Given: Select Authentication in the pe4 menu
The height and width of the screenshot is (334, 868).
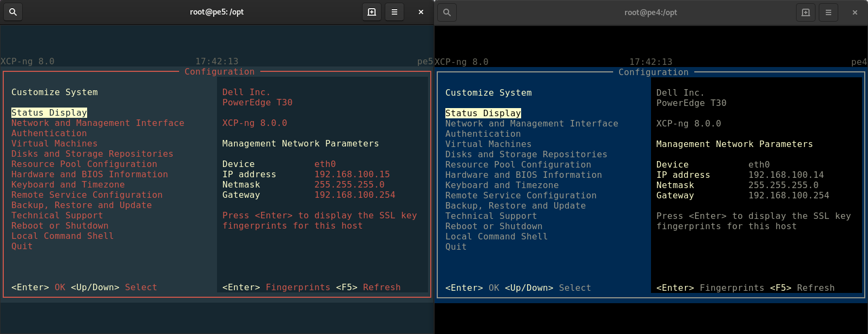Looking at the screenshot, I should [483, 133].
